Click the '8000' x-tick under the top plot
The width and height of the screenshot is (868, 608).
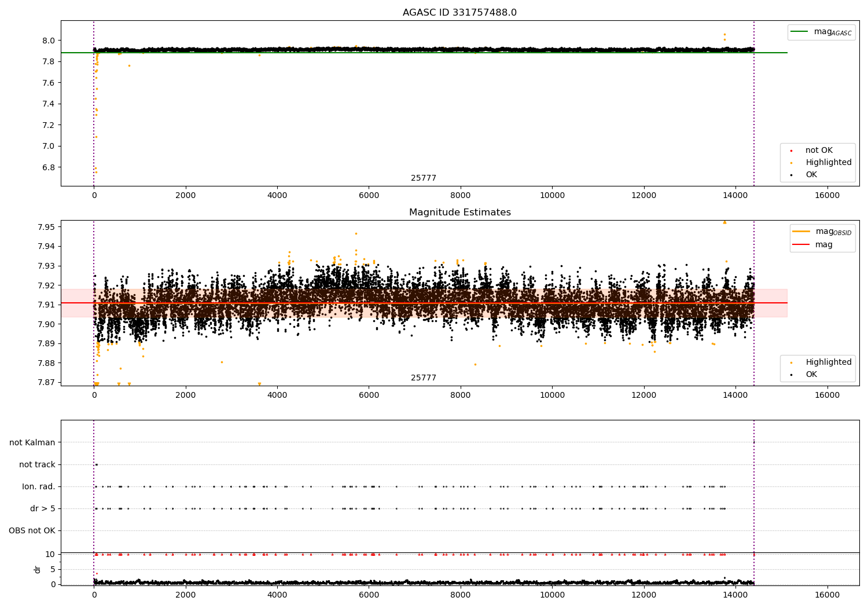coord(461,196)
